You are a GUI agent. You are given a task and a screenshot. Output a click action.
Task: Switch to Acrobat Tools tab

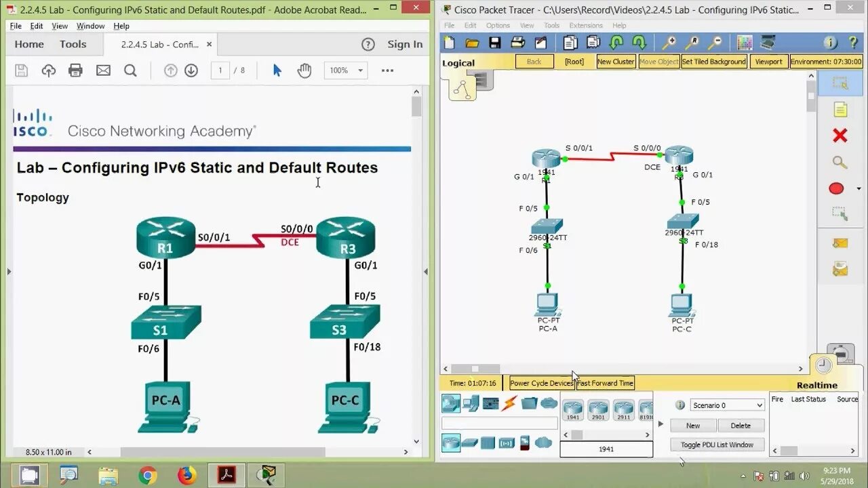[73, 44]
